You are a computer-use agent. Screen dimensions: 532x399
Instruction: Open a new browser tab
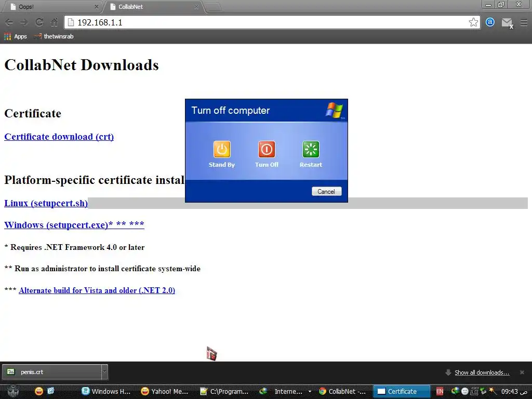click(x=213, y=7)
